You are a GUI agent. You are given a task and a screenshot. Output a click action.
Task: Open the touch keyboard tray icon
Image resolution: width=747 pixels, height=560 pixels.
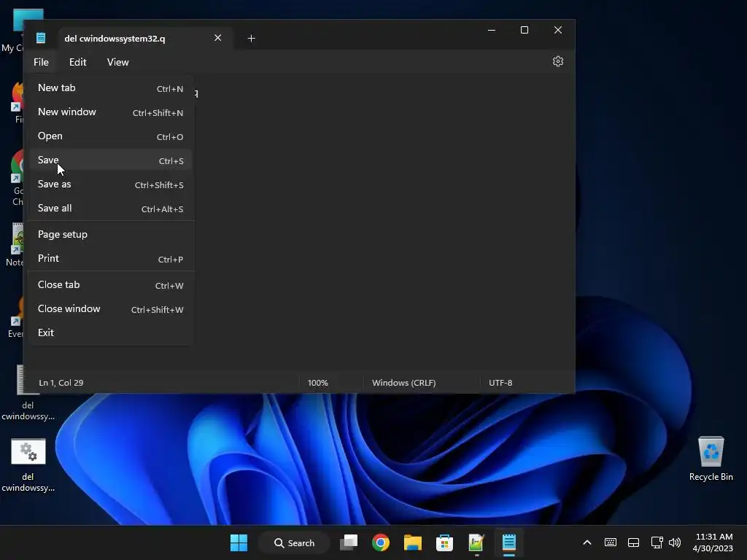[x=611, y=542]
